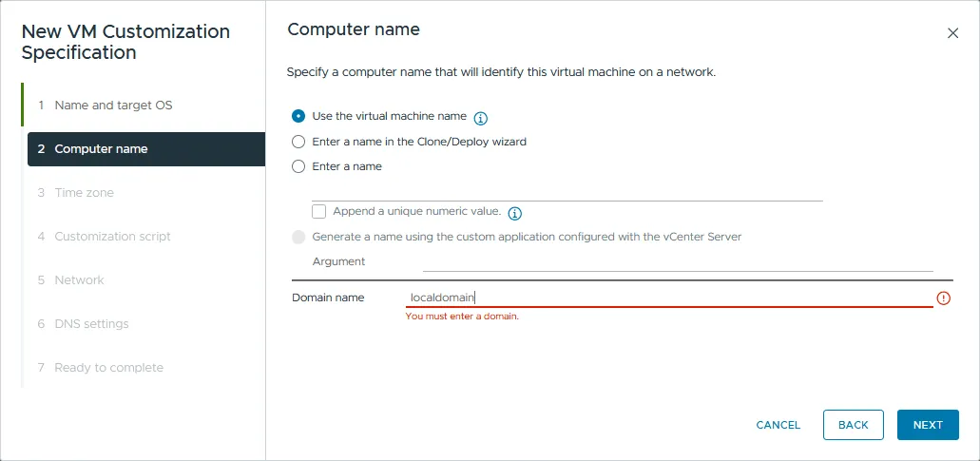This screenshot has width=980, height=461.
Task: Open info icon next to unique numeric value
Action: pos(514,214)
